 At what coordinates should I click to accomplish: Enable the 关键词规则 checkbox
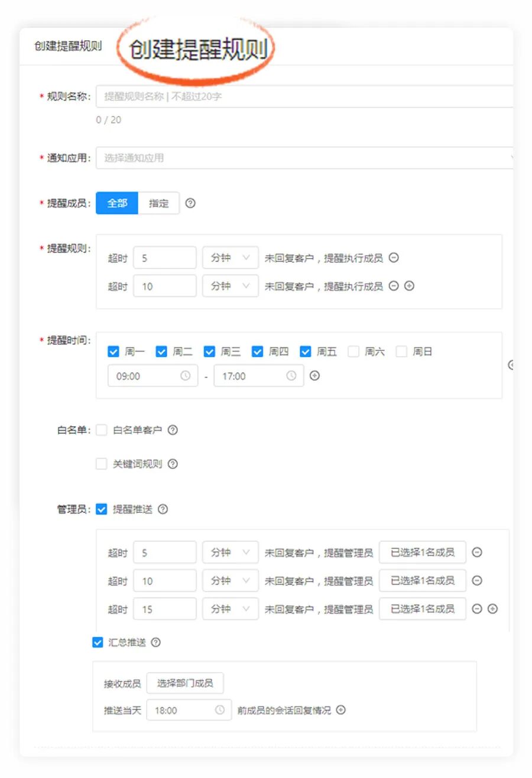pyautogui.click(x=101, y=464)
